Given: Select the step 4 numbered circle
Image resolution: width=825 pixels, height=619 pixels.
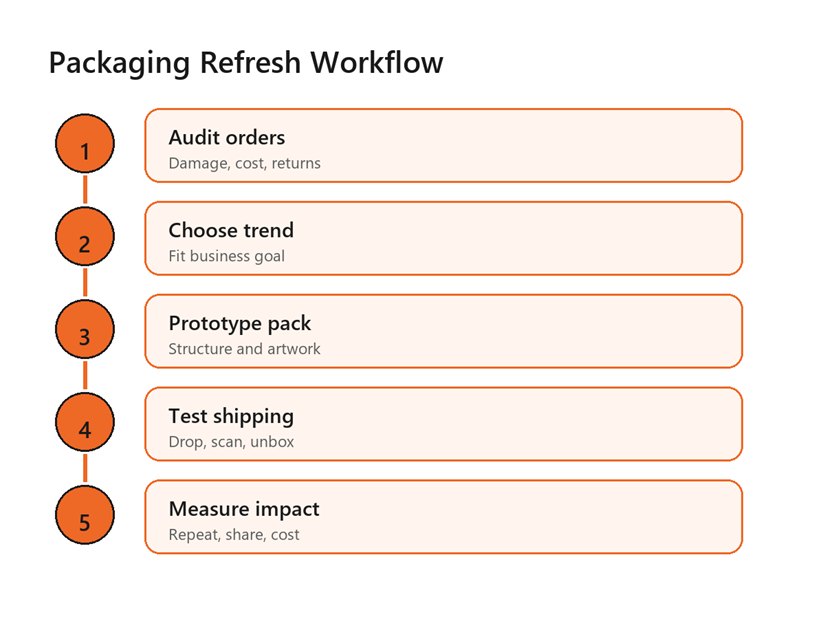Looking at the screenshot, I should pyautogui.click(x=85, y=422).
